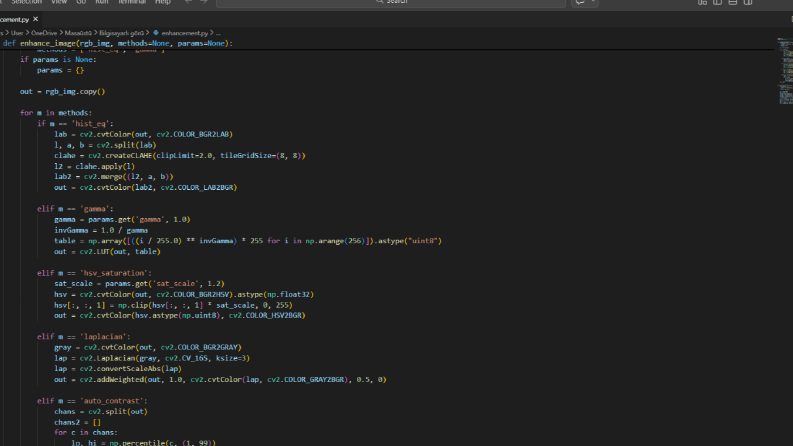This screenshot has height=446, width=793.
Task: Open the Run menu
Action: coord(102,2)
